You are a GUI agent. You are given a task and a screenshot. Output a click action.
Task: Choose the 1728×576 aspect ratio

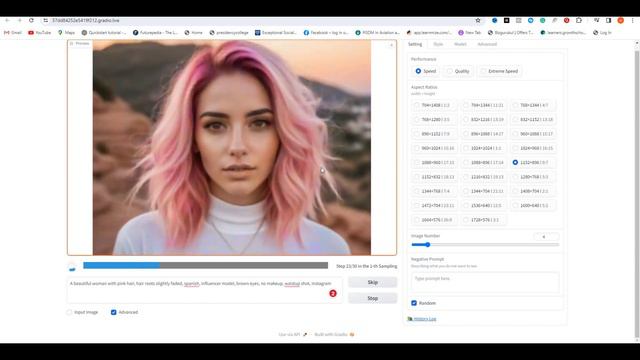tap(483, 220)
